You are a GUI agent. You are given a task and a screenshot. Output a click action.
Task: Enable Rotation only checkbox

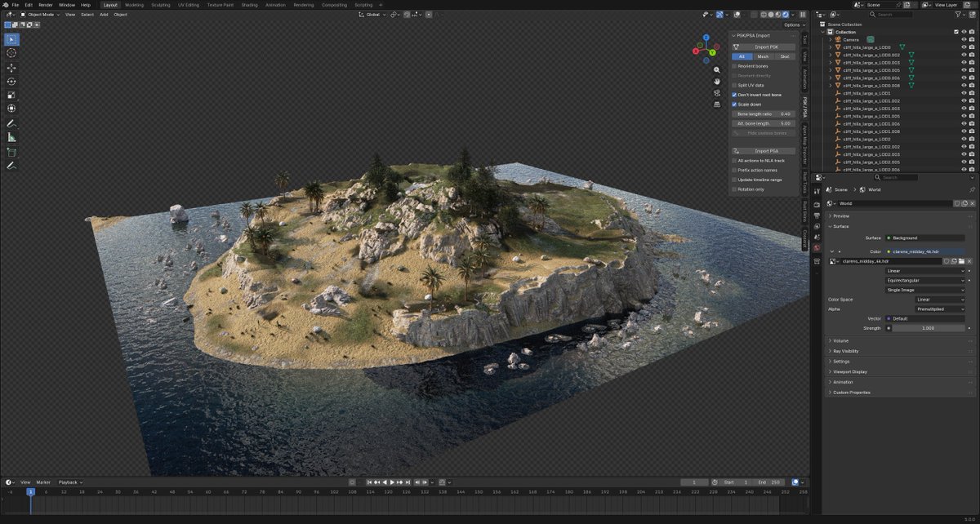point(734,189)
